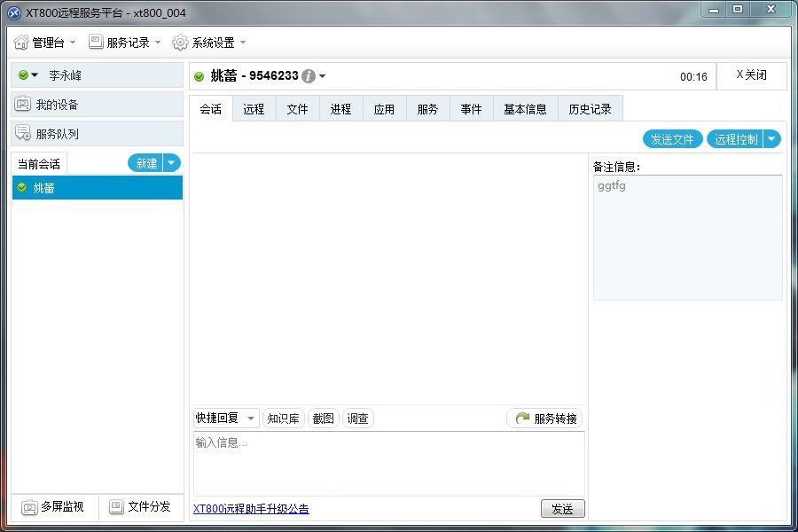The image size is (798, 532).
Task: Open 服务队列 panel
Action: pos(98,133)
